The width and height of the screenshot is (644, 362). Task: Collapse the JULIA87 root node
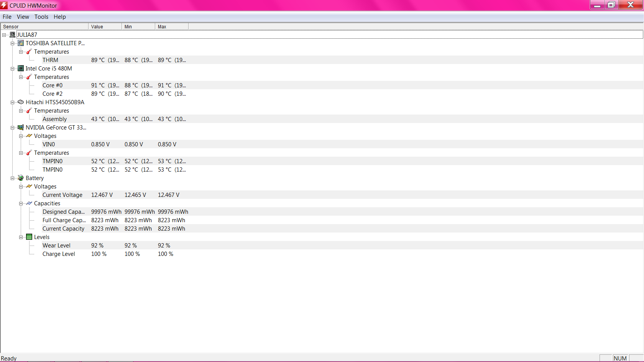4,35
